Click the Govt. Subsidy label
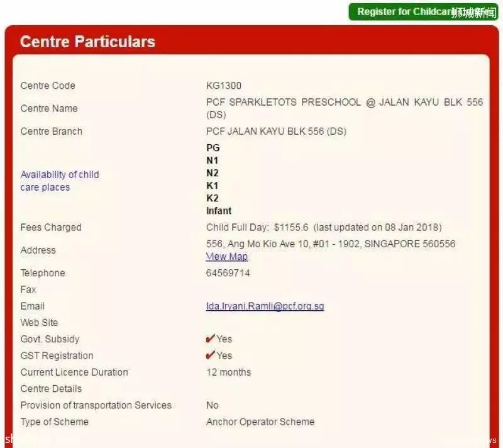 pos(50,339)
